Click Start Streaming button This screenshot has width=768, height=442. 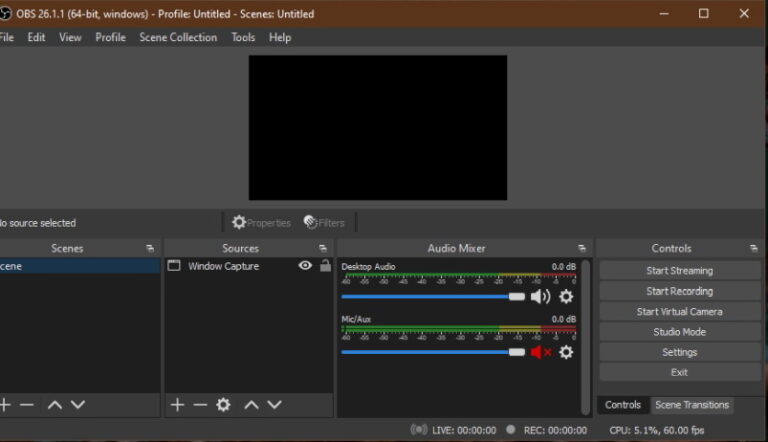[679, 270]
